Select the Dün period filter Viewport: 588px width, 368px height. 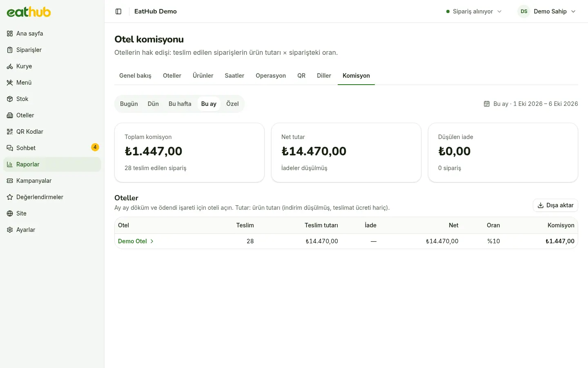pos(153,104)
